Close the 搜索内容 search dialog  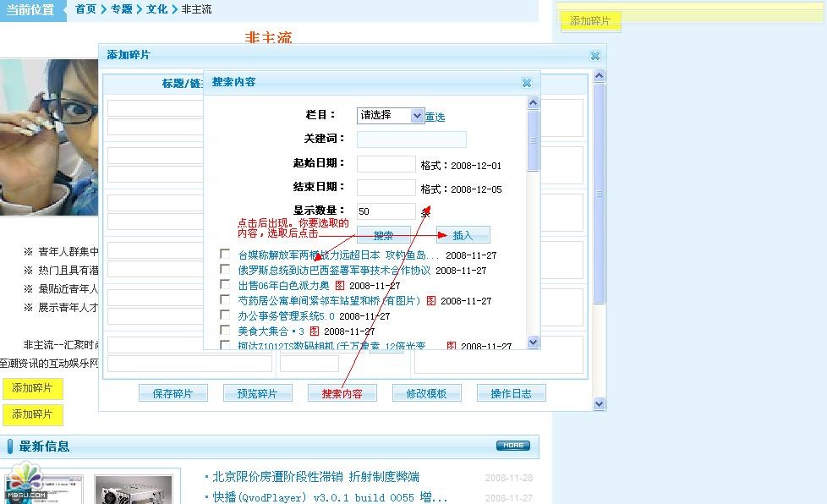click(526, 83)
